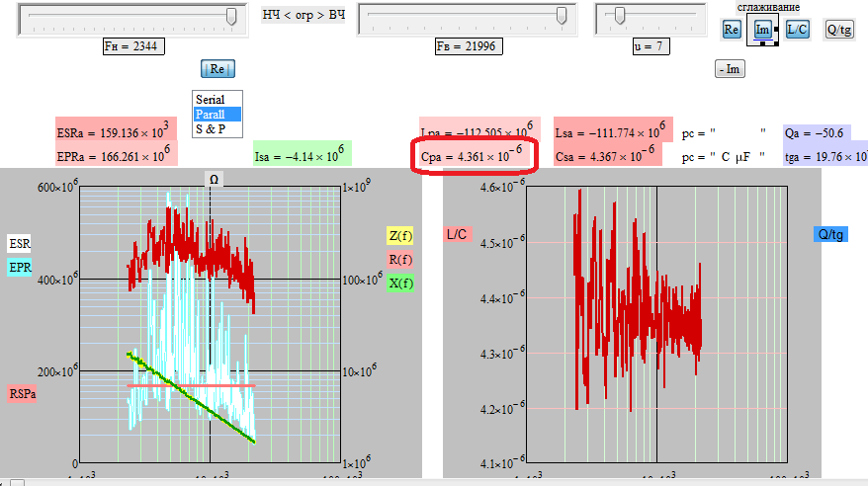Click the pink R(f) legend label
Image resolution: width=868 pixels, height=486 pixels.
point(400,260)
